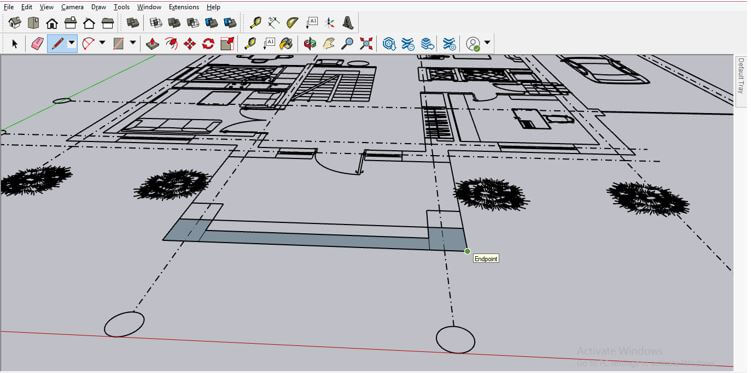Click the Share Model icon

pyautogui.click(x=408, y=44)
